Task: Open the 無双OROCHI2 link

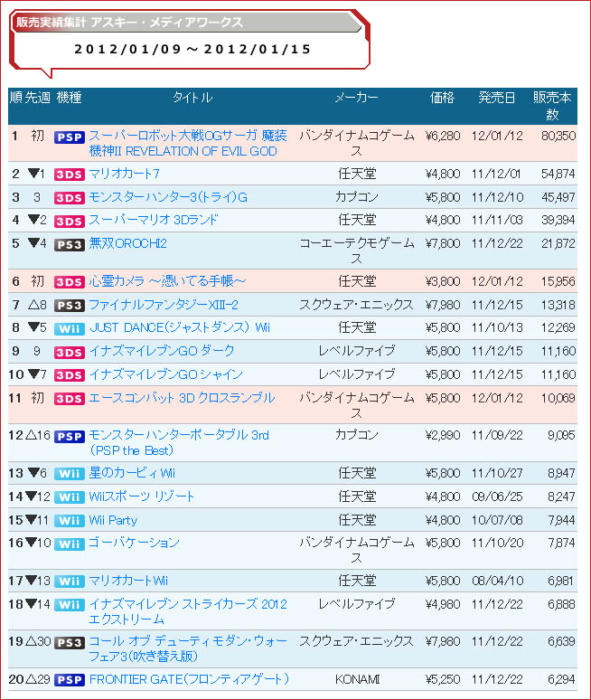Action: click(128, 243)
